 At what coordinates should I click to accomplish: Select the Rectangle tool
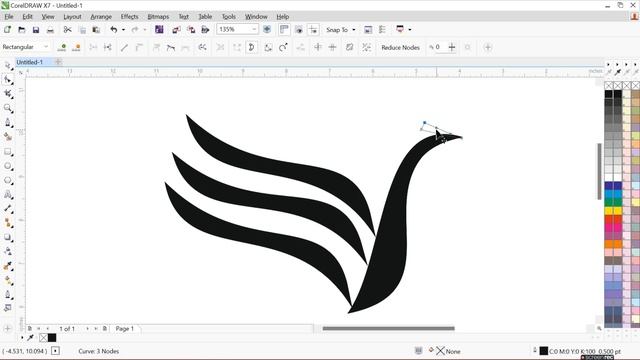pyautogui.click(x=8, y=152)
